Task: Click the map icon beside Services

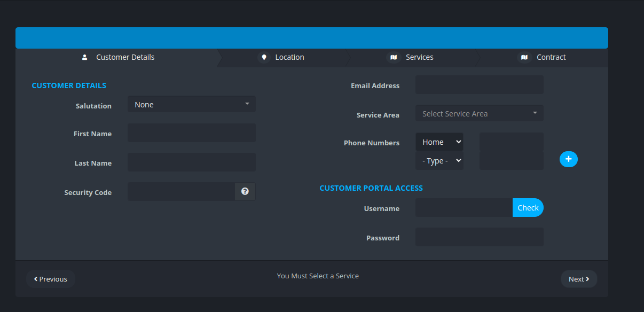Action: click(394, 57)
